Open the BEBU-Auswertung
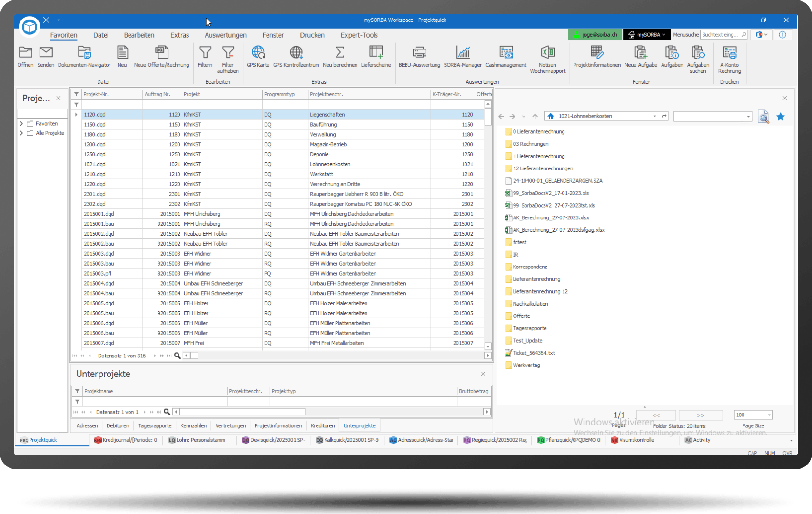 click(x=419, y=52)
